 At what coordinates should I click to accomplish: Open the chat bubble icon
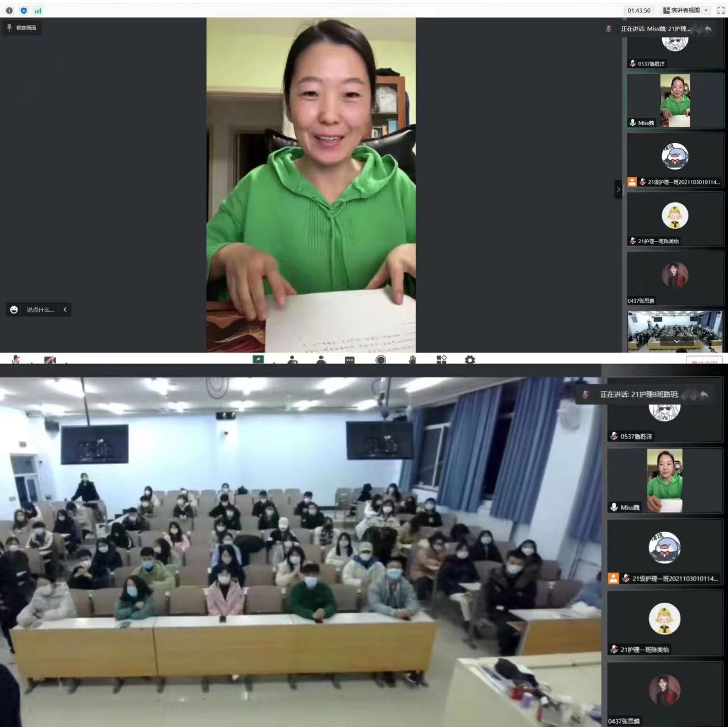click(350, 360)
